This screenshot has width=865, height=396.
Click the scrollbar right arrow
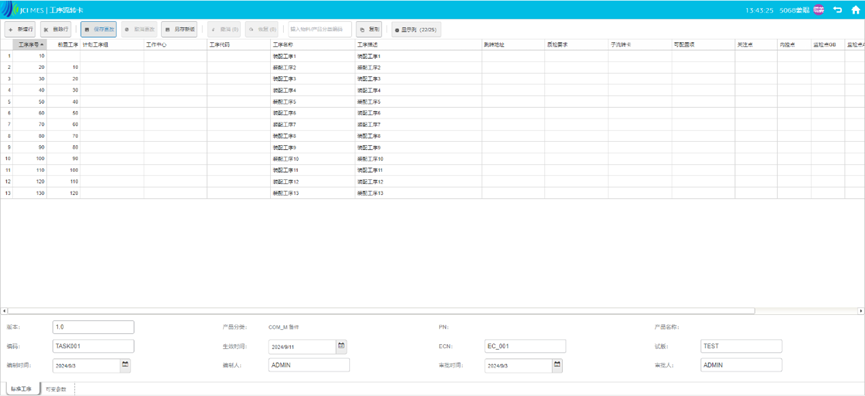[861, 311]
